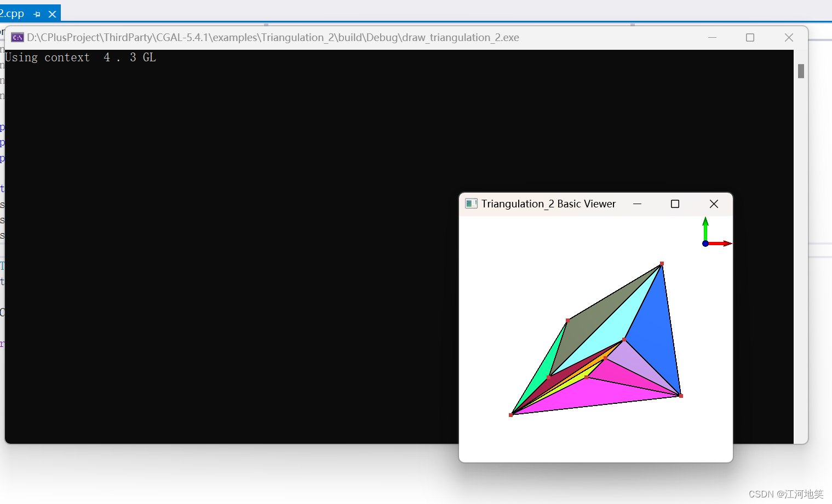Click the console window app icon
This screenshot has height=504, width=832.
pos(18,37)
